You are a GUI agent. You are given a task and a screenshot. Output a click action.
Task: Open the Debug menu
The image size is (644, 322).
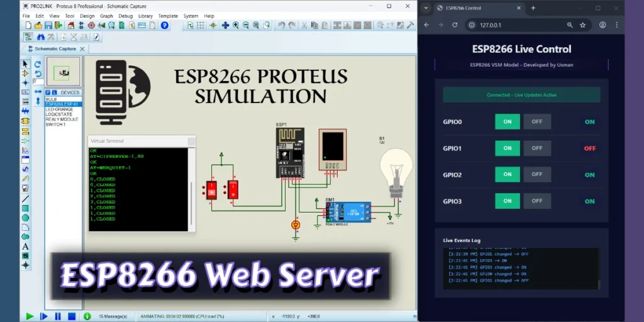(126, 16)
